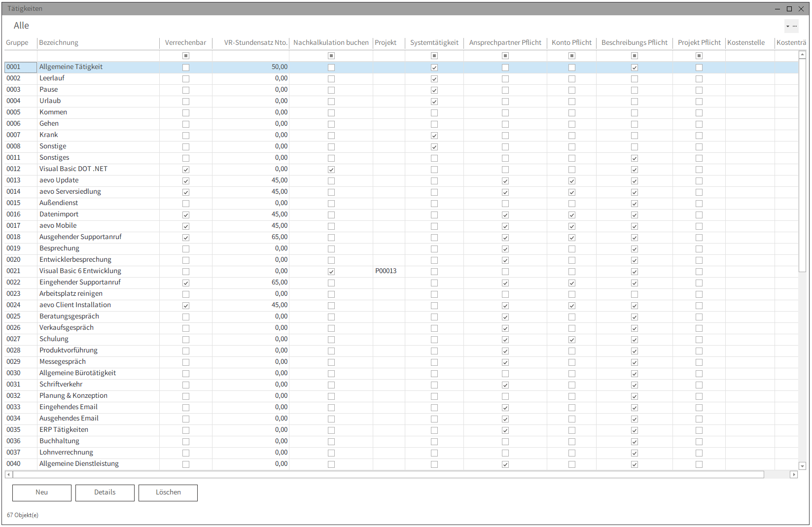Click the 'Alle' view title
The image size is (812, 527).
click(x=21, y=26)
